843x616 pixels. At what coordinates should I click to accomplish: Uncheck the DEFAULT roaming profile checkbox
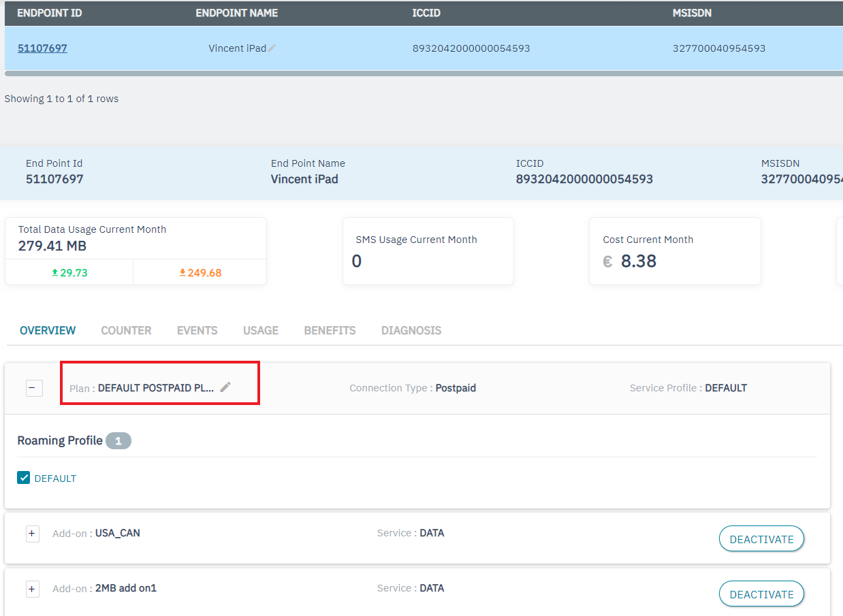click(x=24, y=478)
